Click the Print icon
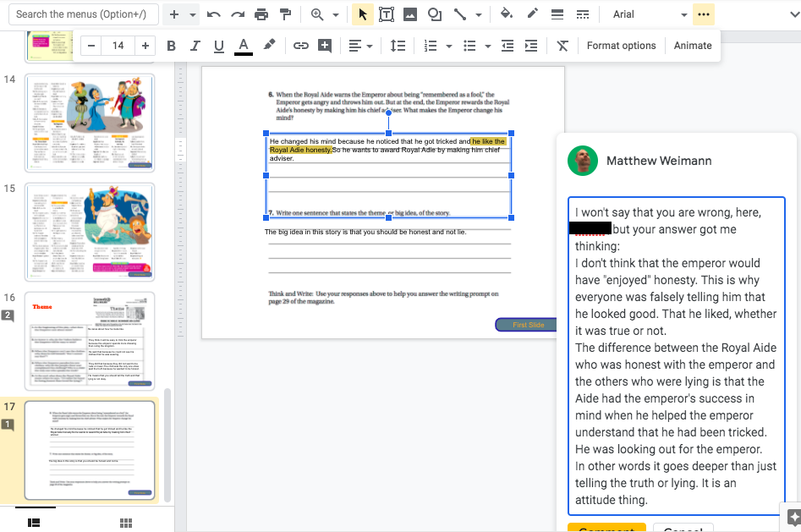The width and height of the screenshot is (801, 532). [x=261, y=14]
